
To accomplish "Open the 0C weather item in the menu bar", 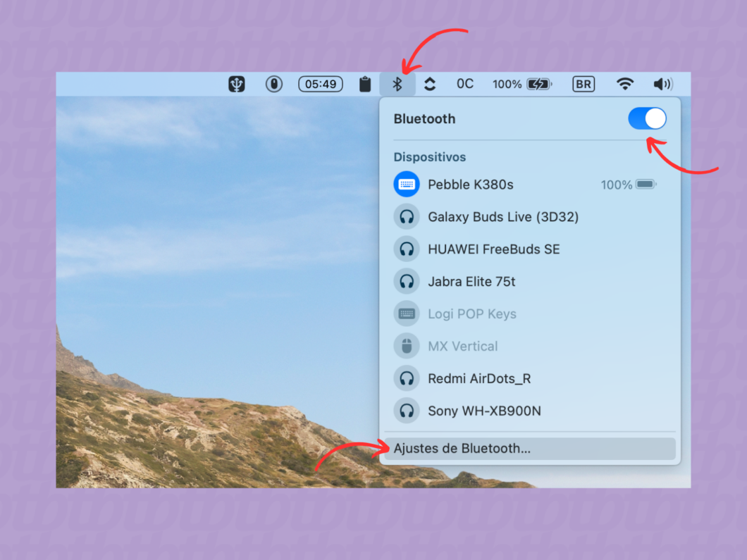I will [465, 84].
